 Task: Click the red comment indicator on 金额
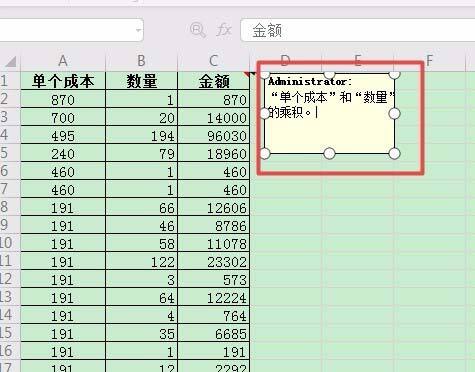(x=247, y=74)
